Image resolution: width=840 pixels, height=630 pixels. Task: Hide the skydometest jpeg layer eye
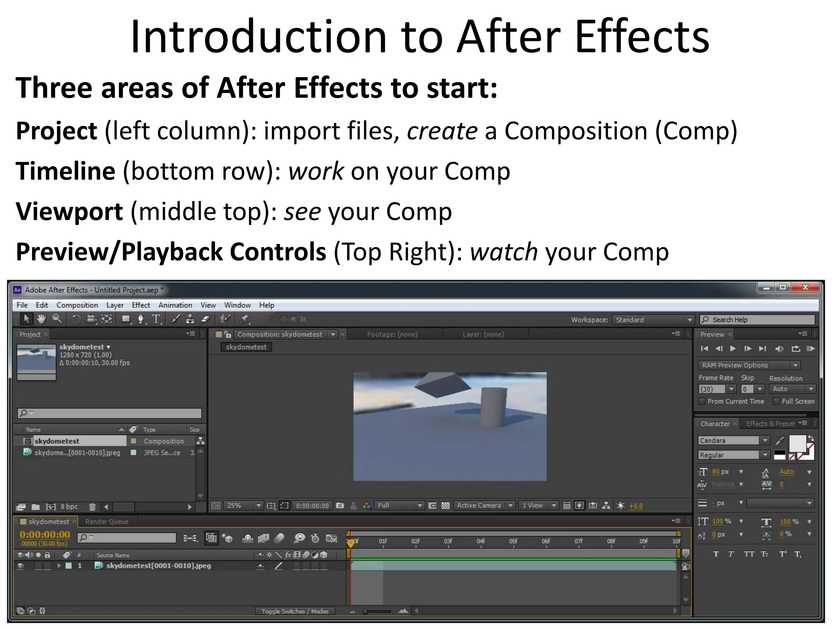(21, 566)
